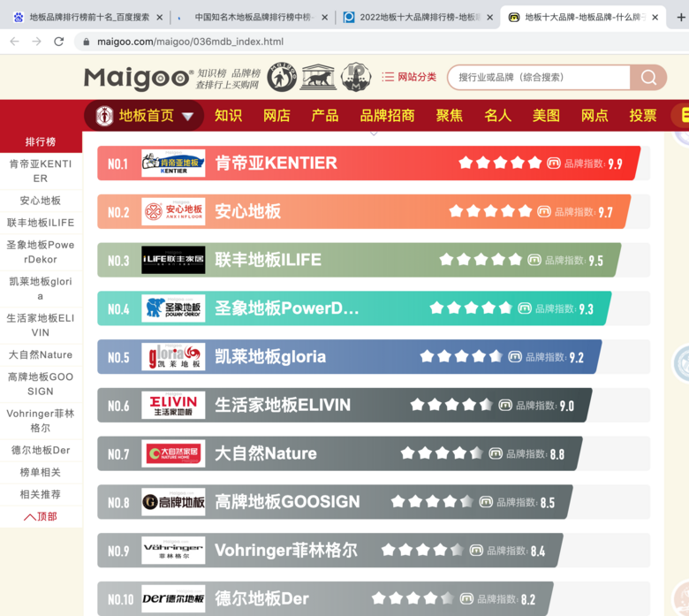This screenshot has height=616, width=689.
Task: Click the Vohringer brand logo
Action: click(173, 551)
